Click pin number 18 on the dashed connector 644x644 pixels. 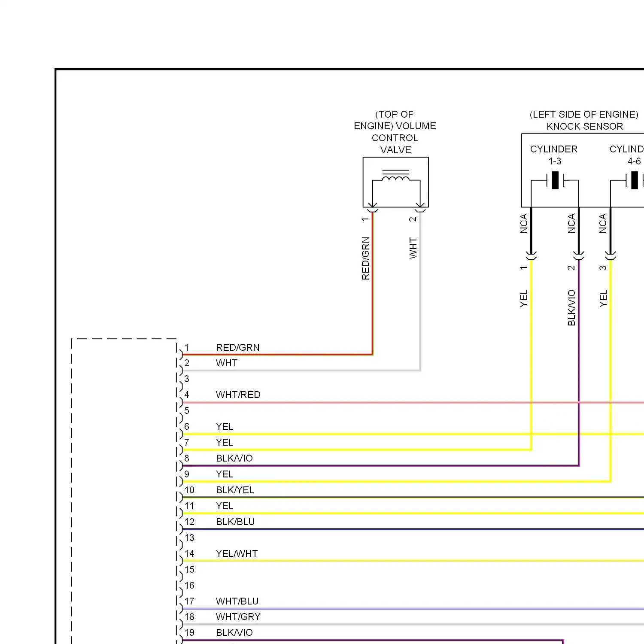click(x=189, y=617)
